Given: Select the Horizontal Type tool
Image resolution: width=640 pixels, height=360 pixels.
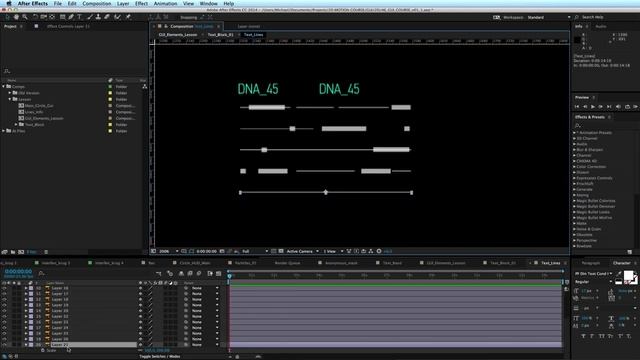Looking at the screenshot, I should pos(80,17).
